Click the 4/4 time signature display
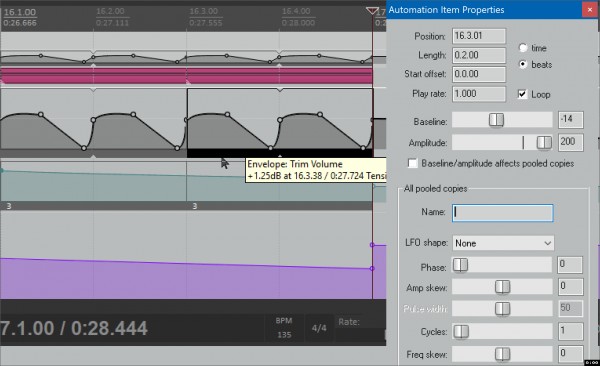This screenshot has width=600, height=366. [319, 328]
